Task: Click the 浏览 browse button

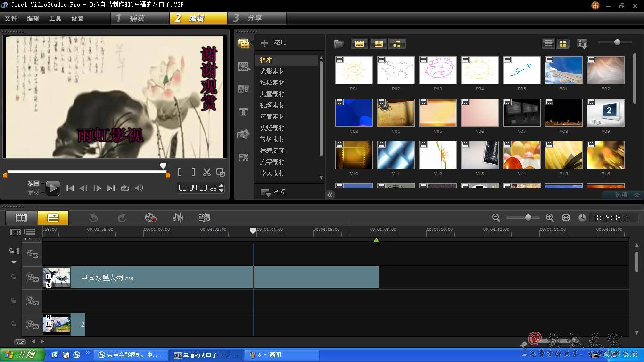Action: pyautogui.click(x=274, y=192)
